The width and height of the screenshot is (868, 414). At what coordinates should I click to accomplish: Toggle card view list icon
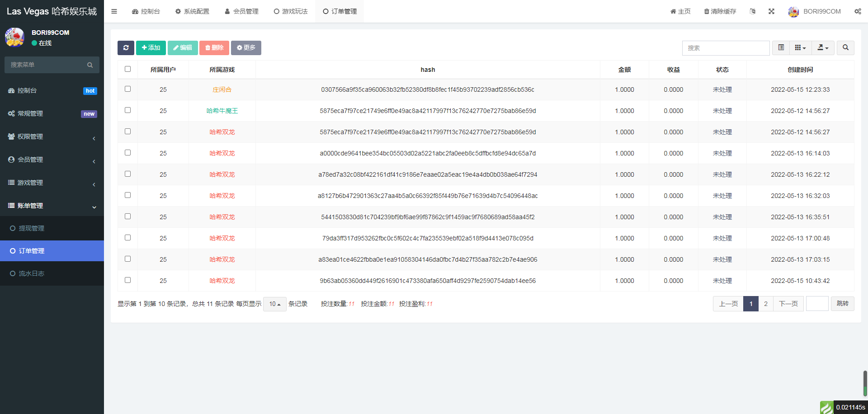click(x=781, y=48)
